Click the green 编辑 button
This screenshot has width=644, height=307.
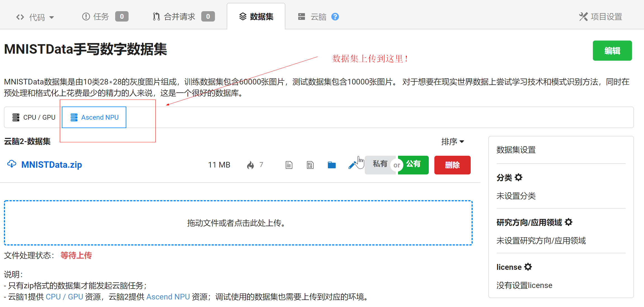pyautogui.click(x=612, y=51)
